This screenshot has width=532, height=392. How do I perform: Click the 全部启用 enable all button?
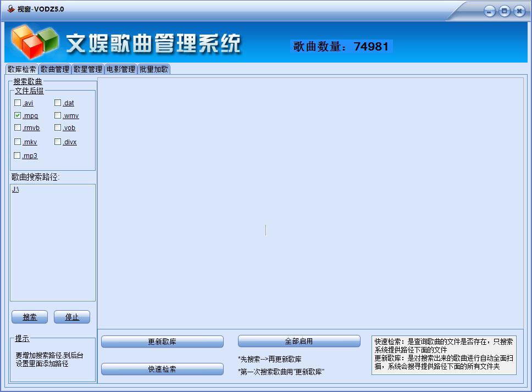(x=299, y=341)
